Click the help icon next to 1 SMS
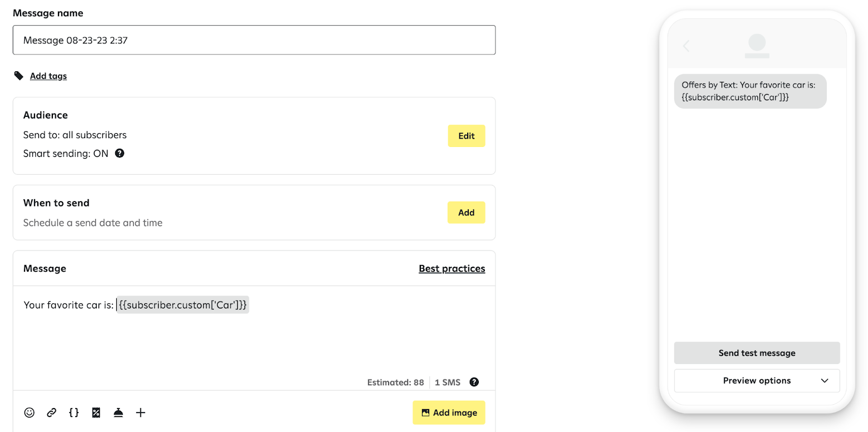868x432 pixels. pyautogui.click(x=474, y=382)
